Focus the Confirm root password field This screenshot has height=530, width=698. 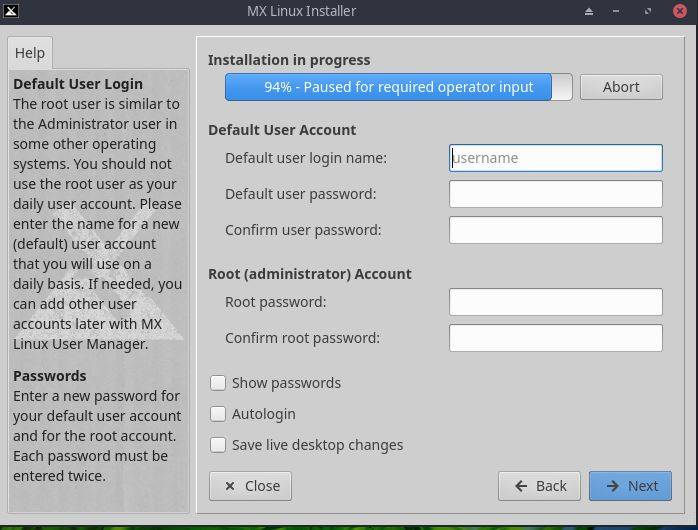(556, 338)
